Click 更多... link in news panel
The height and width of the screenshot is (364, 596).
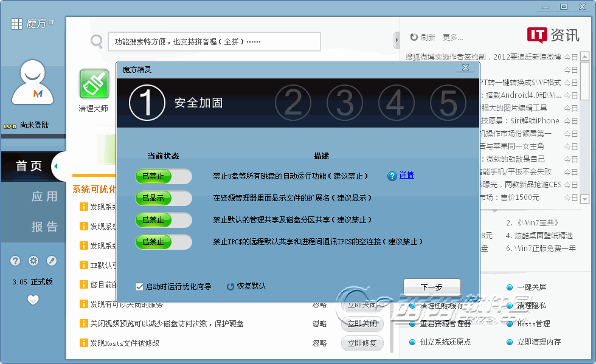click(x=452, y=37)
